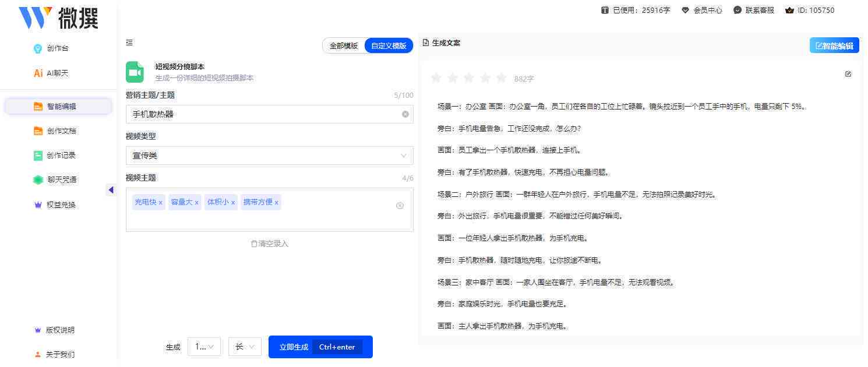This screenshot has height=367, width=868.
Task: Clear the 手机散热器 input with the x icon
Action: (x=405, y=114)
